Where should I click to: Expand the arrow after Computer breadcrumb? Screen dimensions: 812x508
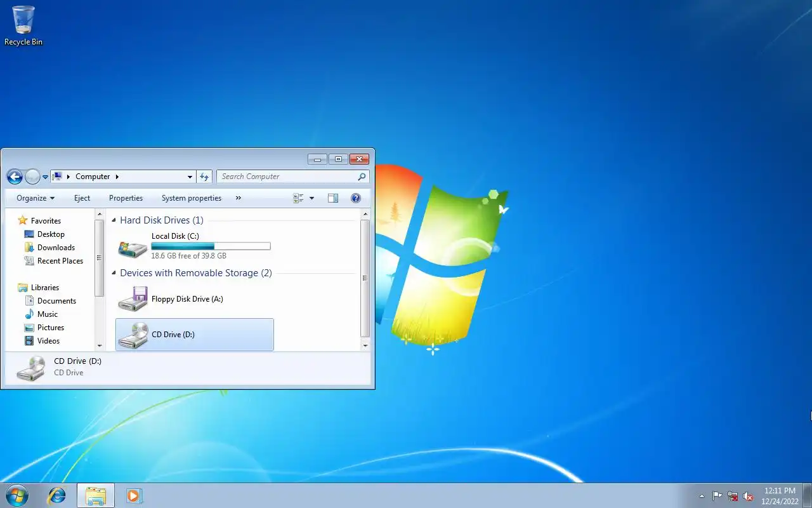tap(117, 177)
